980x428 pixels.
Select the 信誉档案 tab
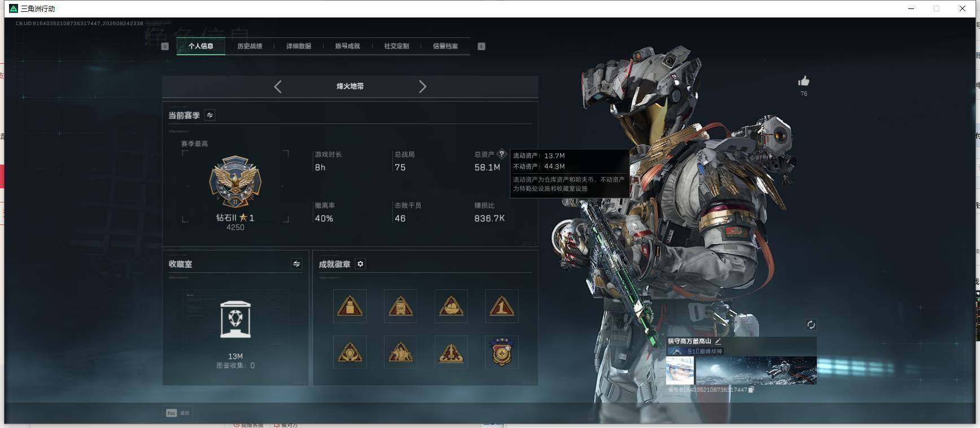(x=445, y=46)
